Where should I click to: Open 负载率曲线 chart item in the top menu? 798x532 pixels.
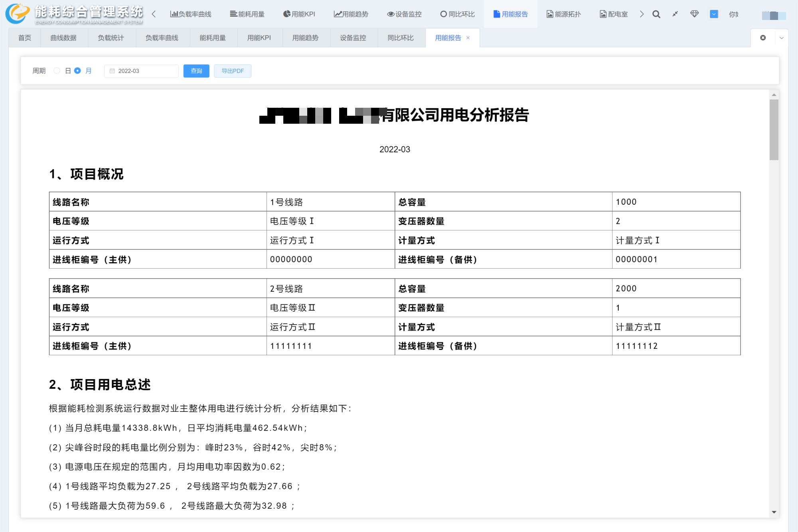tap(191, 14)
